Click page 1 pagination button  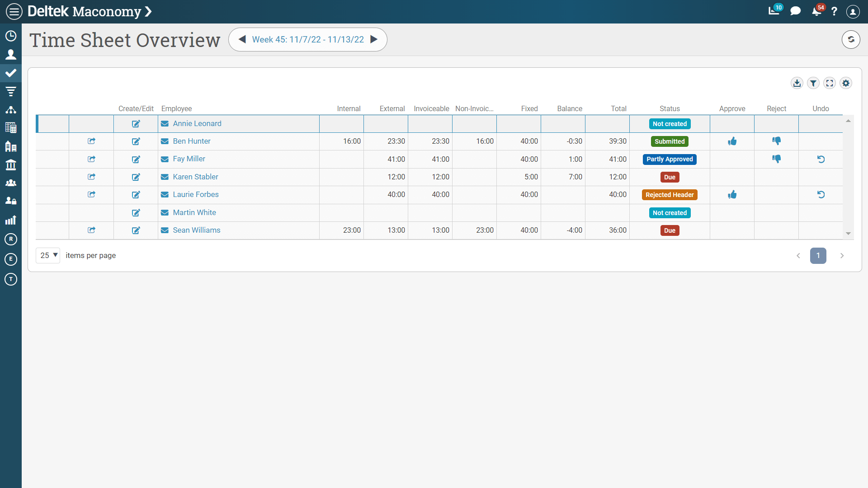pos(818,255)
